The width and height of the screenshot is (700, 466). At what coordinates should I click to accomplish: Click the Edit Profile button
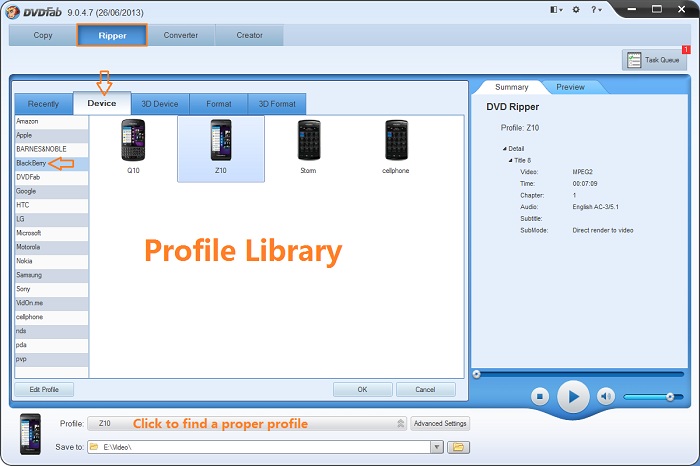[44, 389]
